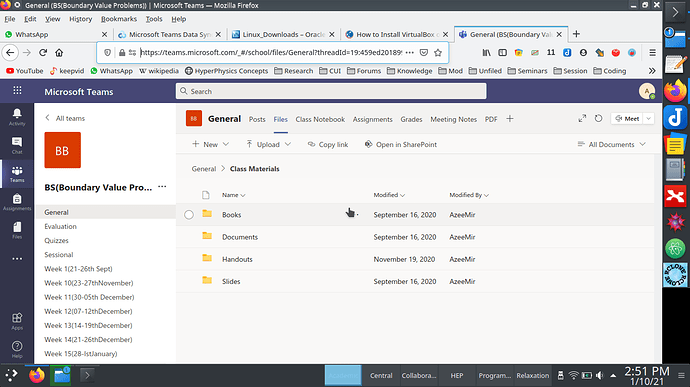Open the Handouts folder

click(237, 259)
